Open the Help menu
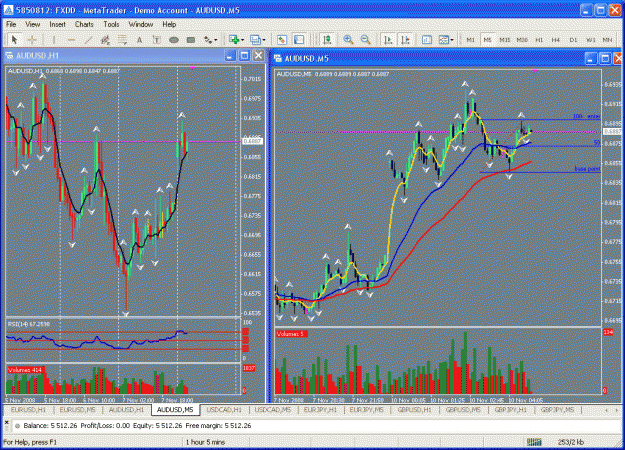The image size is (625, 450). 169,24
